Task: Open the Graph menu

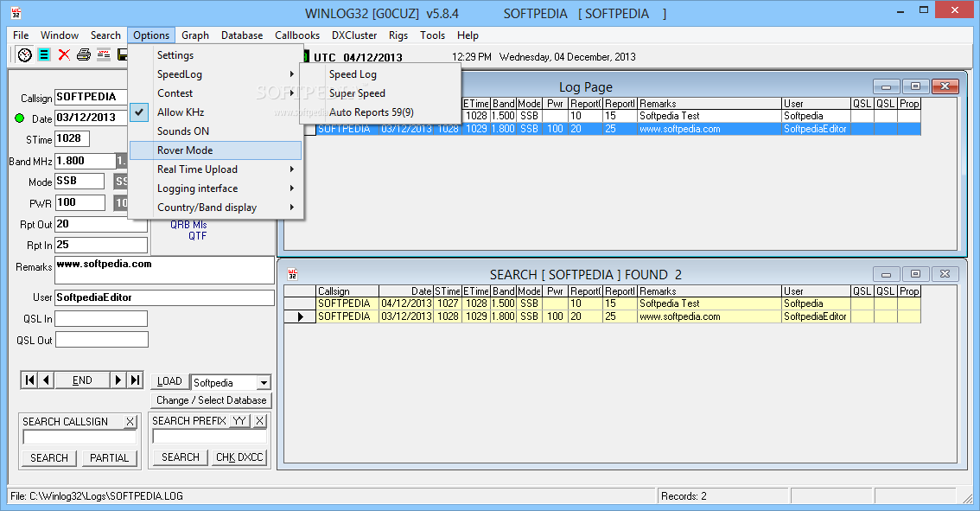Action: [195, 35]
